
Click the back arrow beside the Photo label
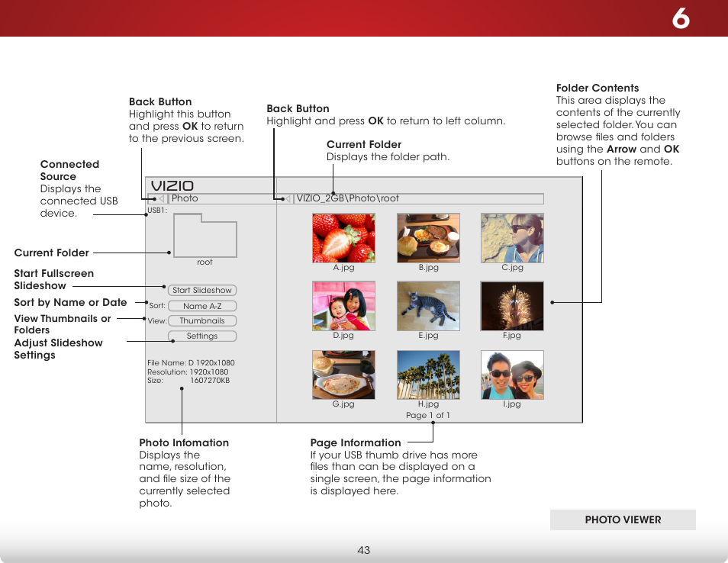click(161, 199)
